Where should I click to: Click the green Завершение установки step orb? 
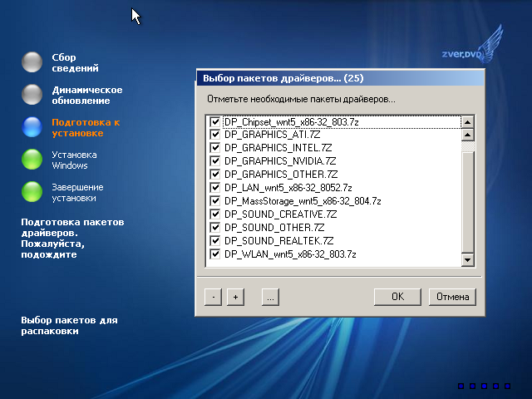click(32, 192)
